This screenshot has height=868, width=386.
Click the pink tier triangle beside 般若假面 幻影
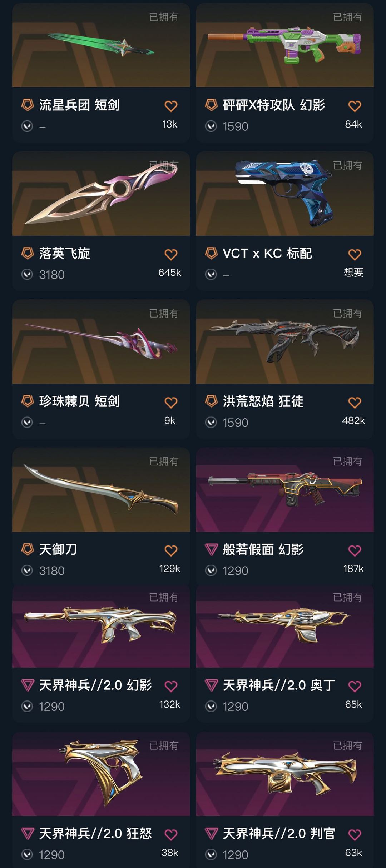pyautogui.click(x=211, y=549)
